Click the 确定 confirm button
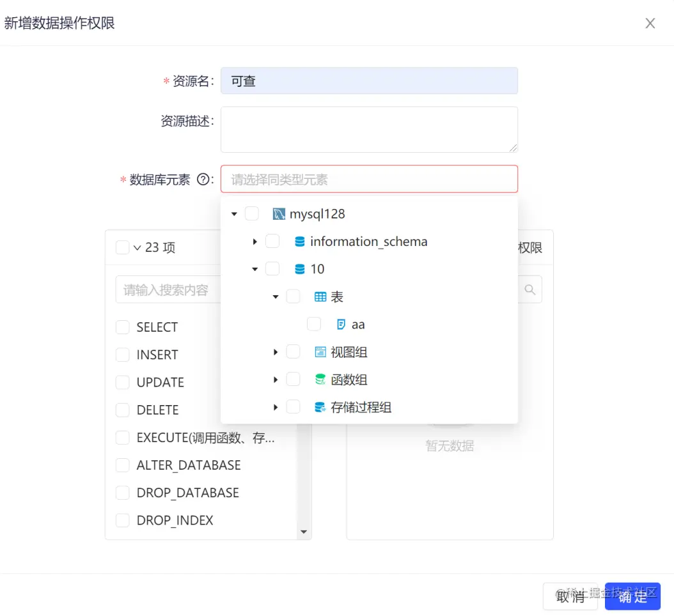The height and width of the screenshot is (616, 674). coord(632,597)
